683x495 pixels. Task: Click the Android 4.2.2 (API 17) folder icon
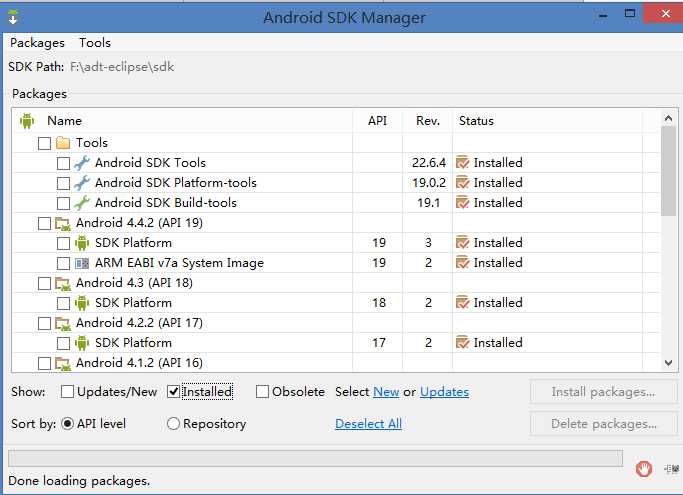click(63, 324)
